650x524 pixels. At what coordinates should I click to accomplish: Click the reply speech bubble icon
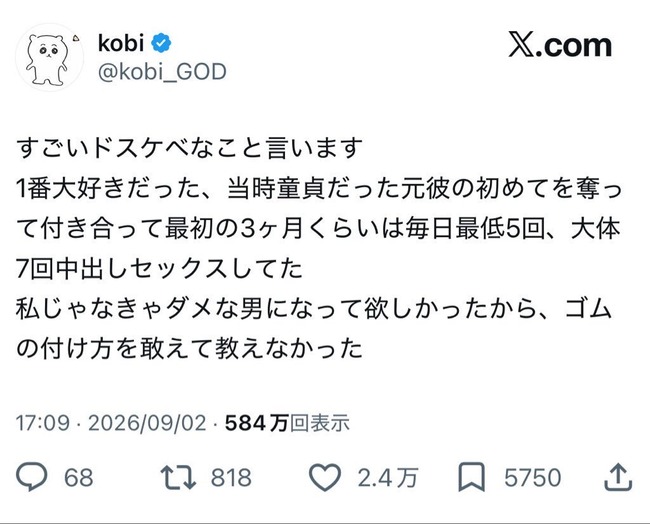coord(32,476)
